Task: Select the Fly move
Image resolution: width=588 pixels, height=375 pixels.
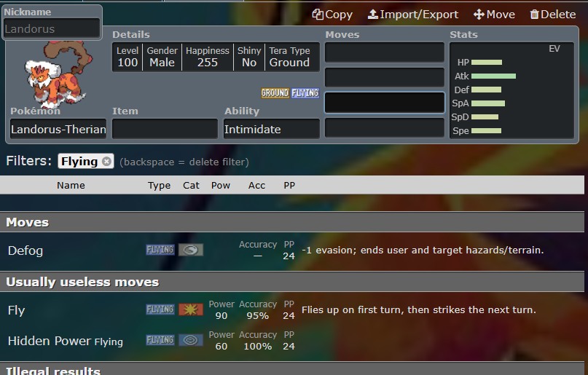Action: click(292, 310)
